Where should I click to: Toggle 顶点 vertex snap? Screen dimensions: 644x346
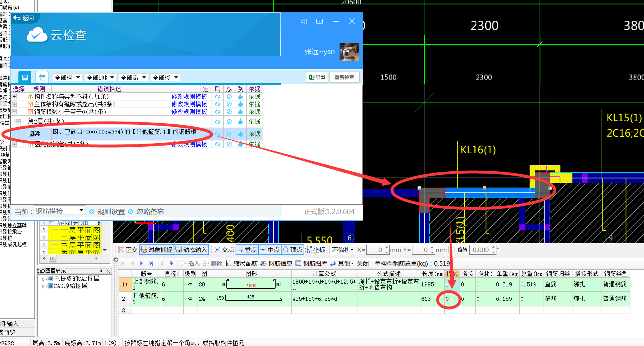tap(292, 250)
